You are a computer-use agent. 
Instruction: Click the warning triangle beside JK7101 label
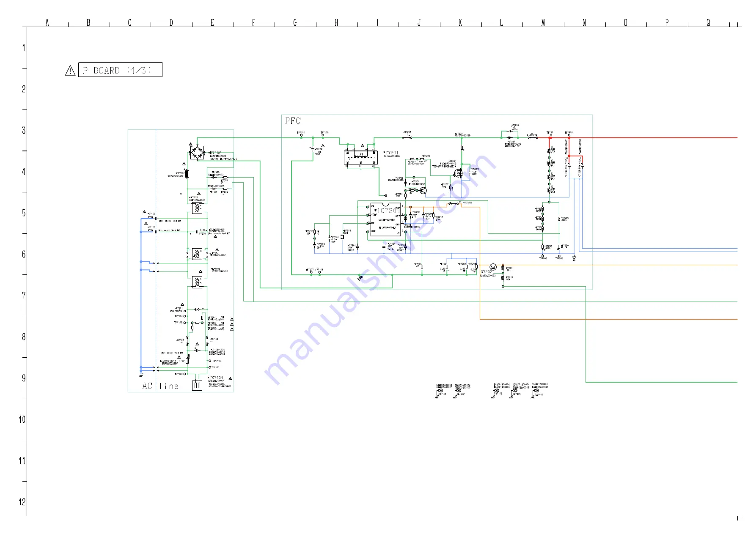(230, 378)
